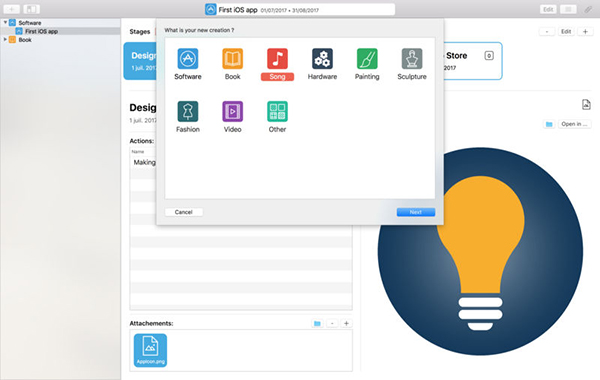Click the Edit button in the title bar
600x380 pixels.
(548, 9)
